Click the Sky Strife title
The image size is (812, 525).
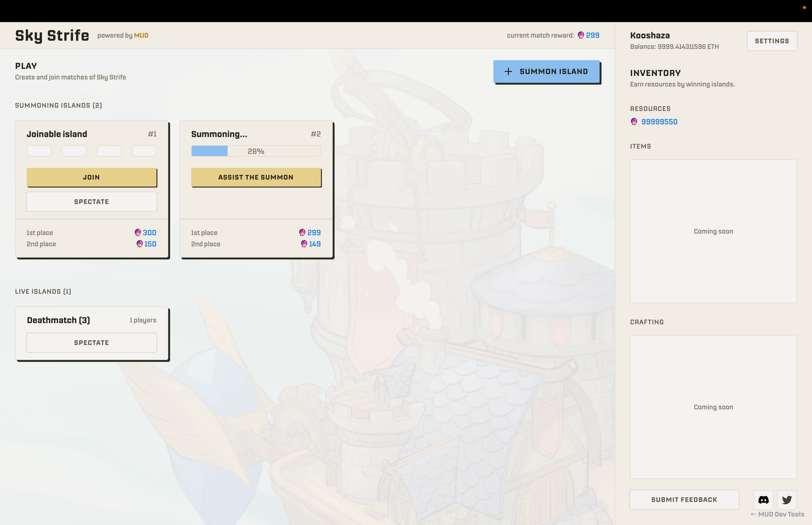(x=52, y=36)
